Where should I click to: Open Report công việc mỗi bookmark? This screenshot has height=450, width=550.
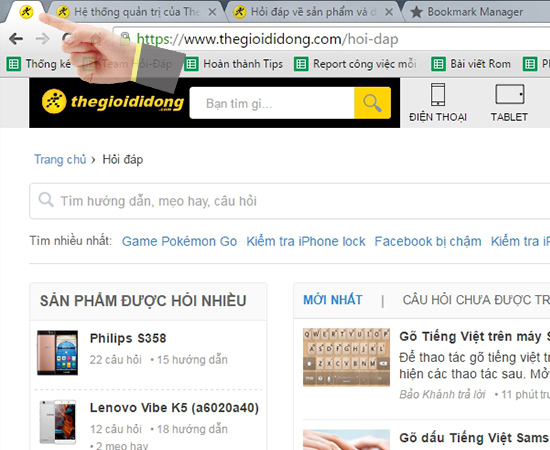click(x=355, y=64)
